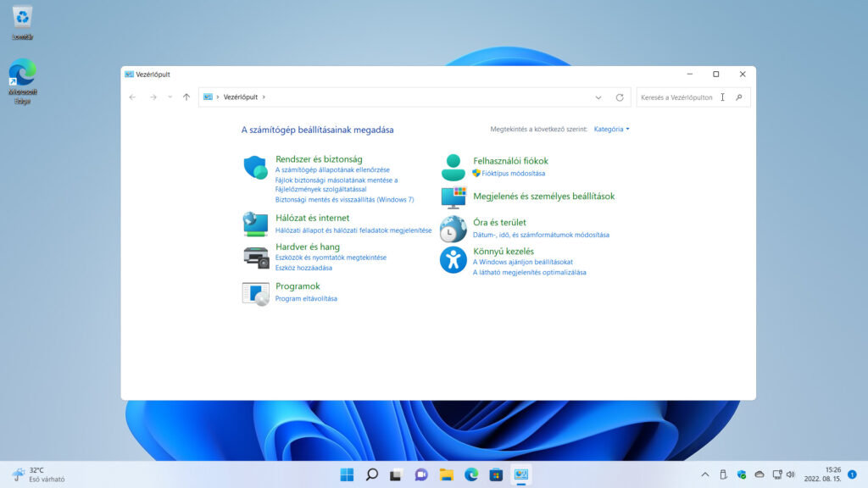Open Megjelenés és személyes beállítások heading
868x488 pixels.
point(543,197)
